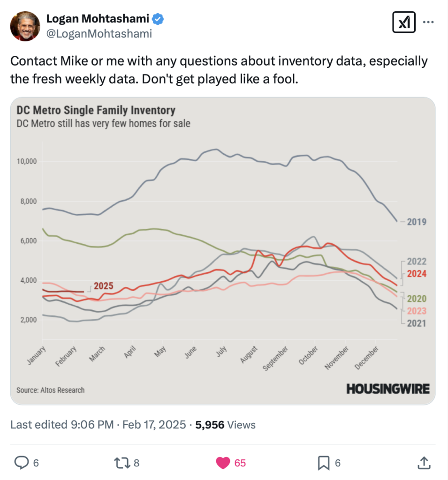Click the HOUSINGWIRE logo in the chart
Screen dimensions: 448x480
click(388, 389)
